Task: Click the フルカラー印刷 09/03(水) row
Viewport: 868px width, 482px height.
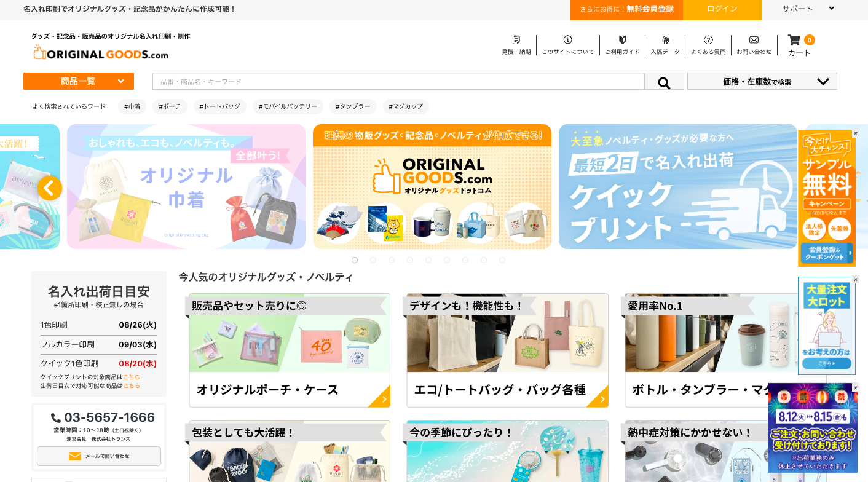Action: click(x=99, y=344)
